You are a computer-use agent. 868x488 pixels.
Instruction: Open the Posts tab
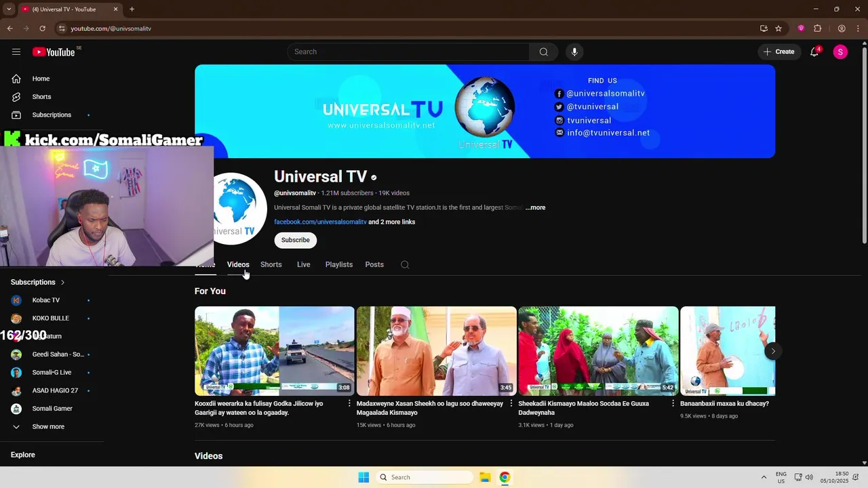tap(374, 264)
